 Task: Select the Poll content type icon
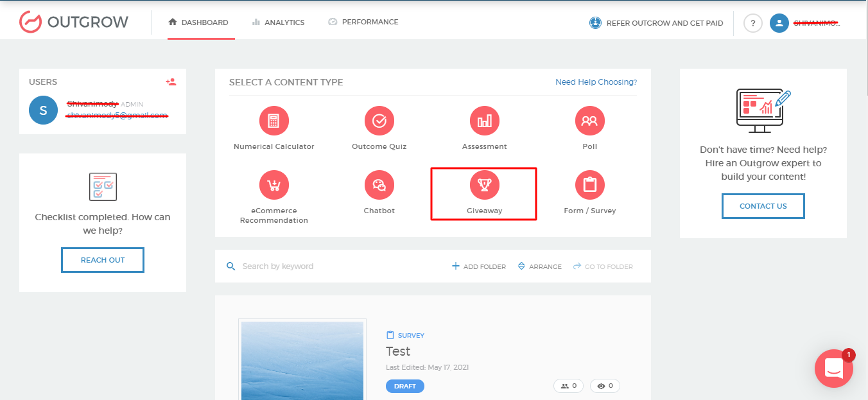(589, 121)
